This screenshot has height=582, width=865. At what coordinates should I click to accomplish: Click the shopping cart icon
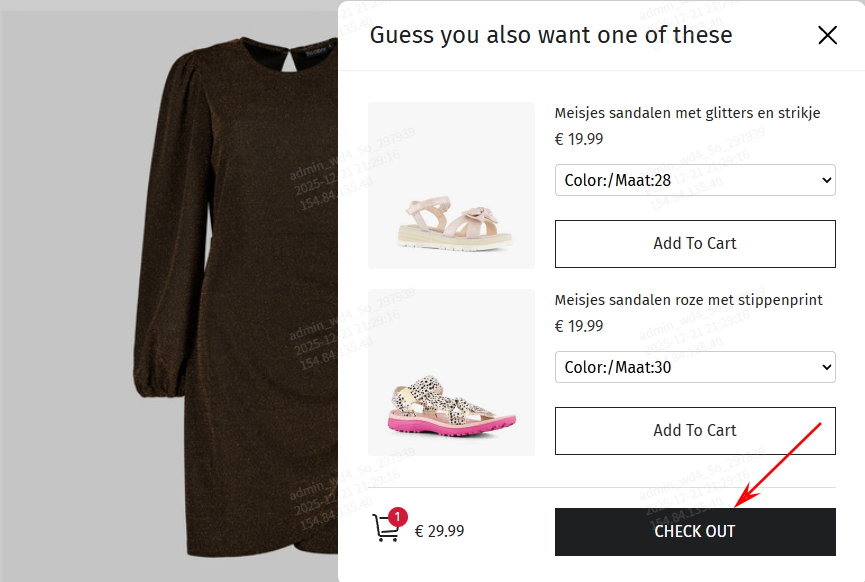point(385,529)
